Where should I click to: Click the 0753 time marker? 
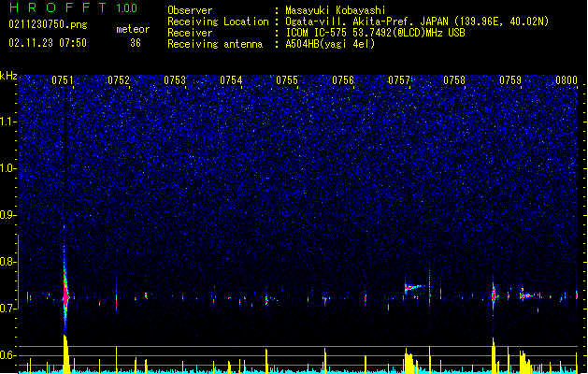175,80
